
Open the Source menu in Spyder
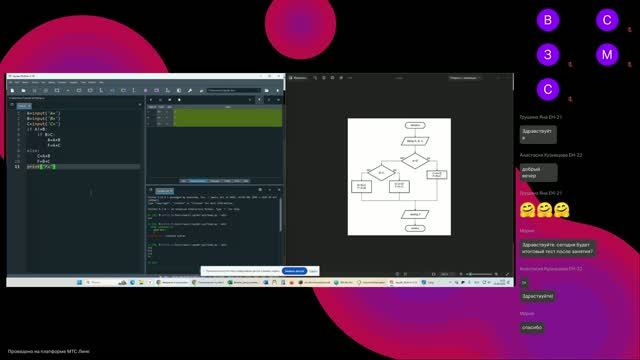point(35,82)
